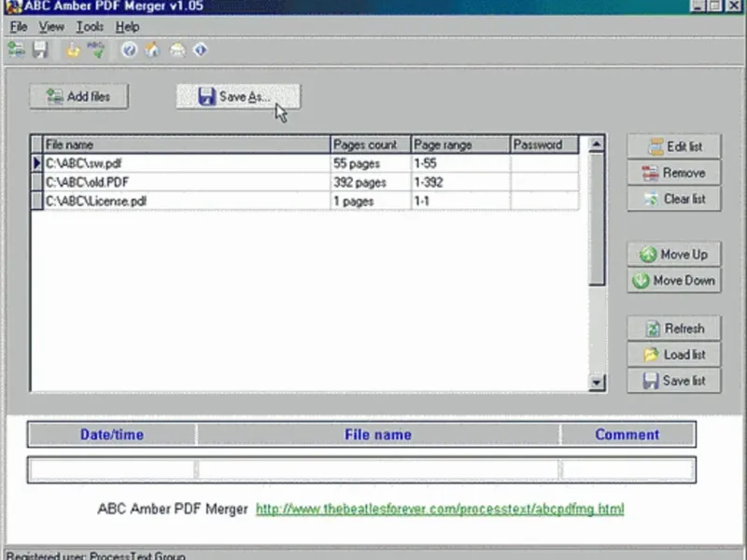
Task: Click the Save As... button
Action: tap(238, 97)
